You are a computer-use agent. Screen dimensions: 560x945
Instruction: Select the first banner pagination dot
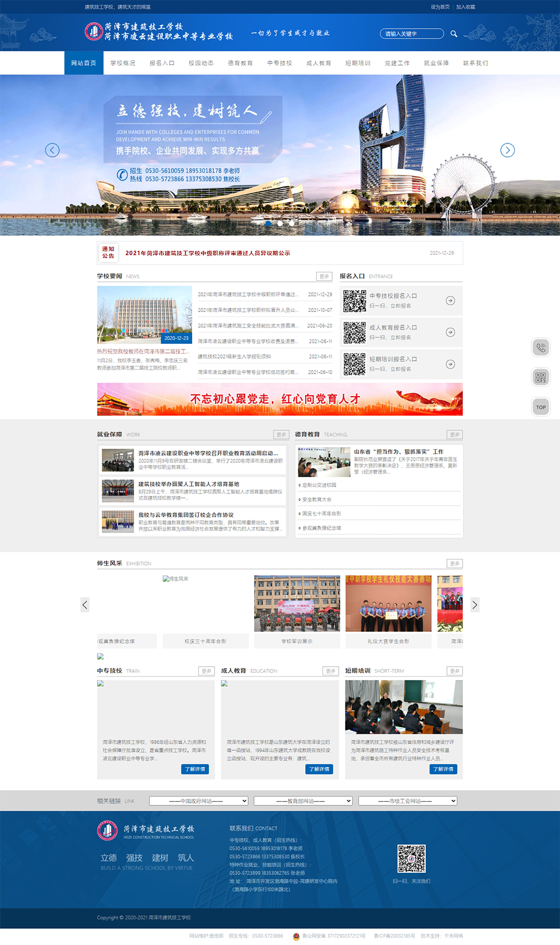coord(268,223)
